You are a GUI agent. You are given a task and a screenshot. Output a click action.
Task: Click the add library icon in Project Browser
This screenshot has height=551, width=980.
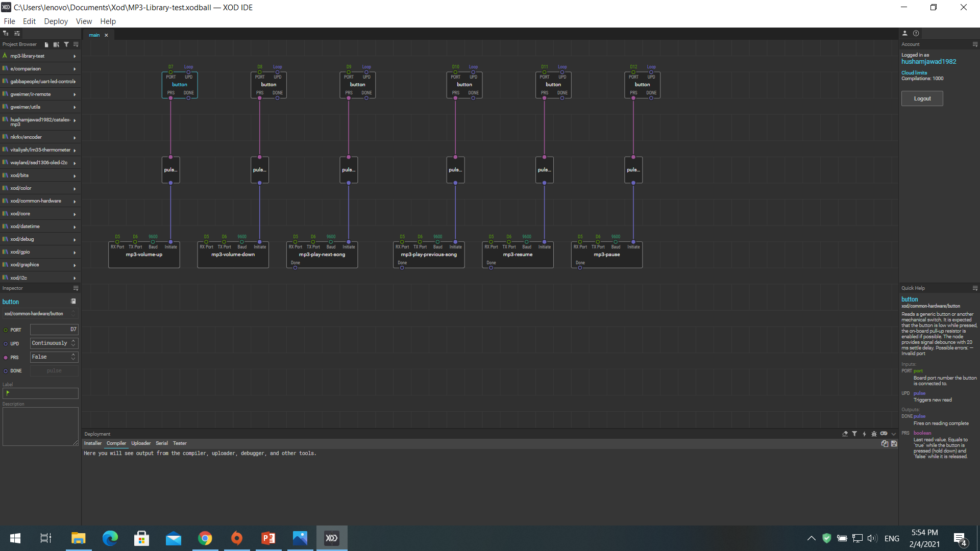[x=56, y=44]
